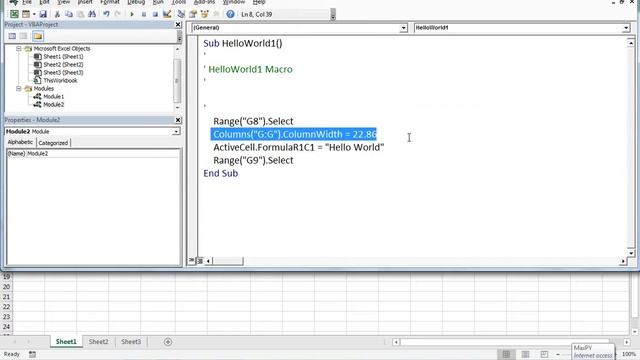Switch to Sheet3 tab in Excel

click(x=131, y=342)
